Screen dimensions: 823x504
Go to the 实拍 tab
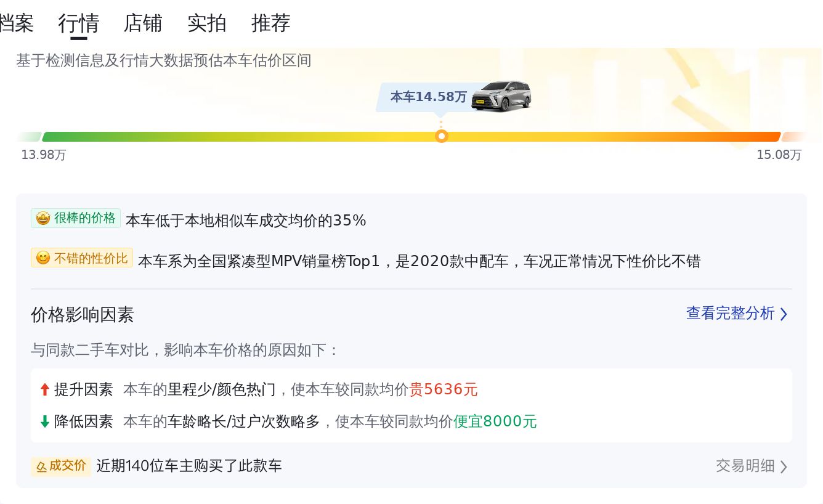(207, 23)
